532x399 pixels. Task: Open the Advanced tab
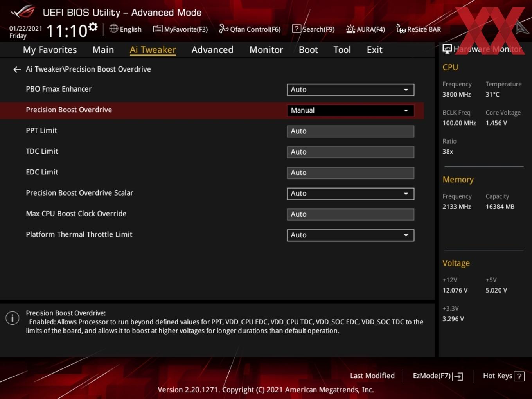pyautogui.click(x=212, y=50)
